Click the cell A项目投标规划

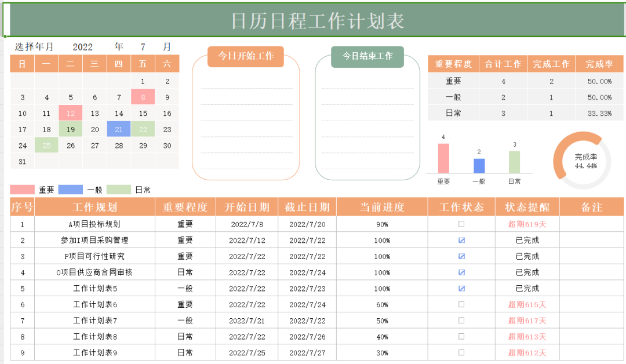(94, 224)
